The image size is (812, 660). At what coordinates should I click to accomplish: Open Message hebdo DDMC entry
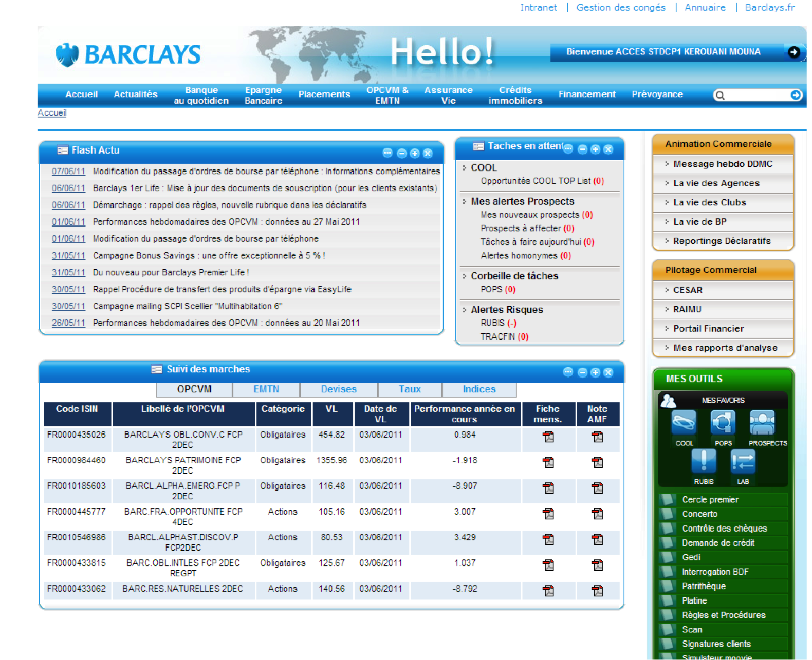[x=723, y=164]
